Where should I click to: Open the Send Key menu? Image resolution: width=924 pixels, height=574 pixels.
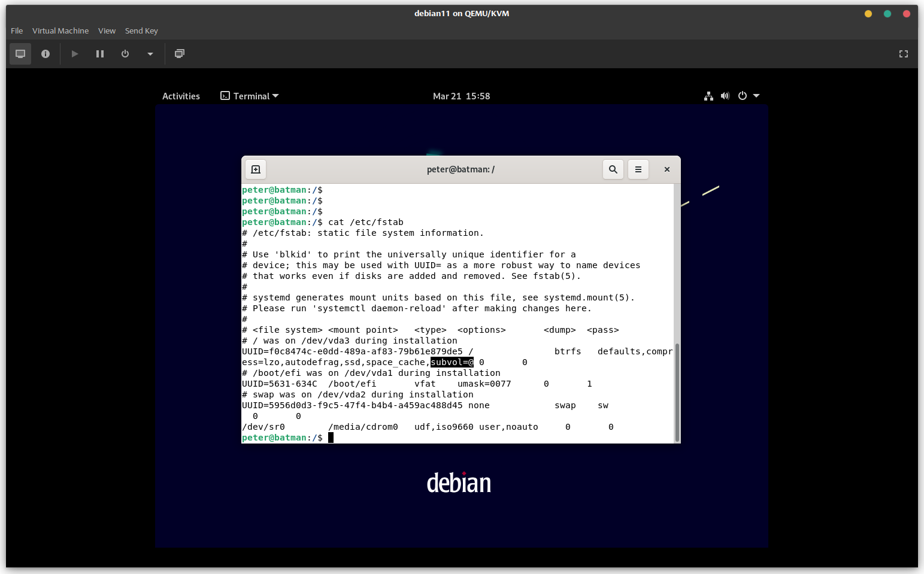tap(141, 31)
